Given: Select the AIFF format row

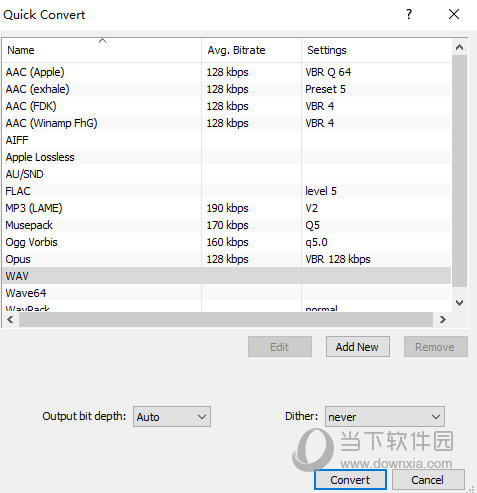Looking at the screenshot, I should [227, 140].
